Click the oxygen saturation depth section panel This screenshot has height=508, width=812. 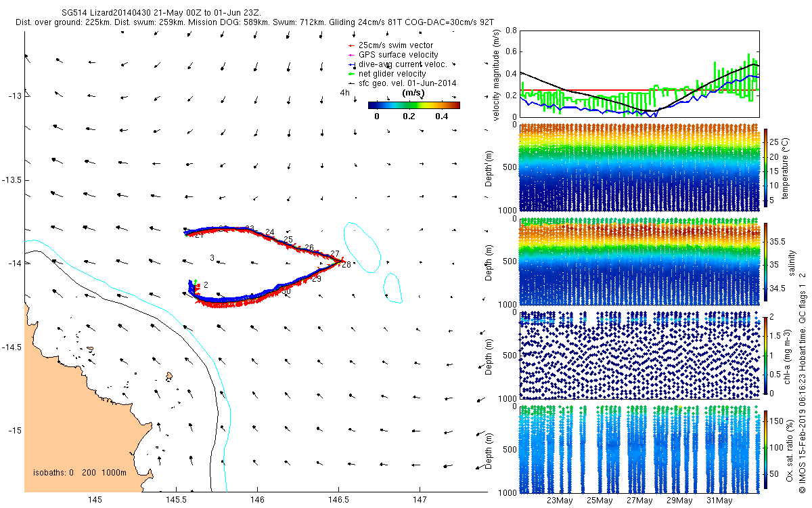pos(639,449)
